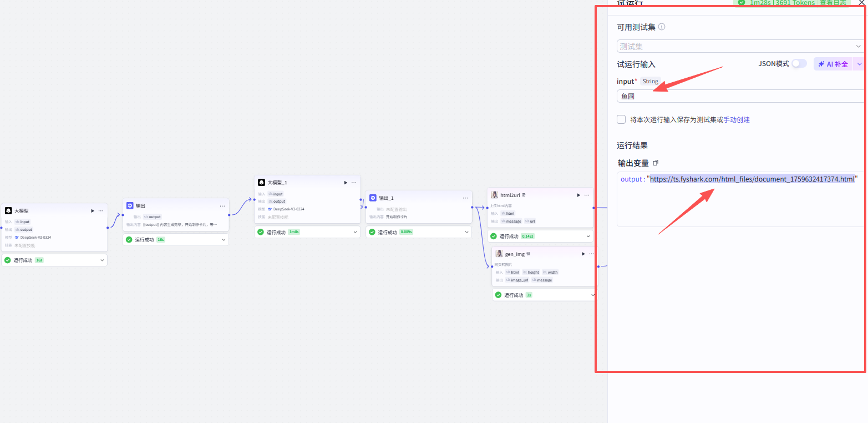This screenshot has width=868, height=423.
Task: Click the AI 补全 sparkle button
Action: 833,64
